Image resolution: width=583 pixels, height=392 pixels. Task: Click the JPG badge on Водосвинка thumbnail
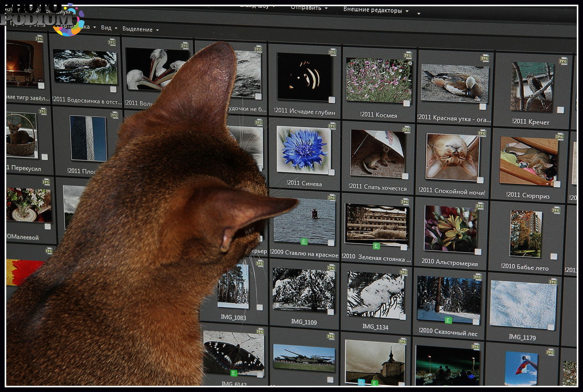click(111, 42)
